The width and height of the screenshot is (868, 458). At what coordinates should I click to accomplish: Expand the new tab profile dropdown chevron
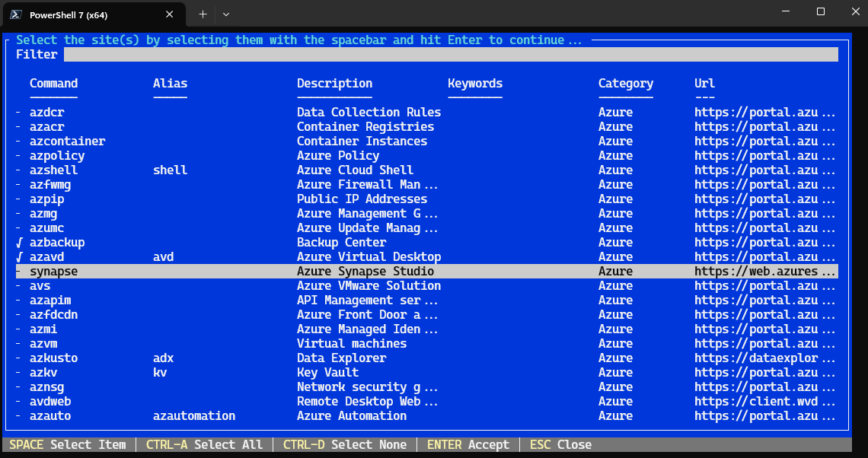[226, 14]
